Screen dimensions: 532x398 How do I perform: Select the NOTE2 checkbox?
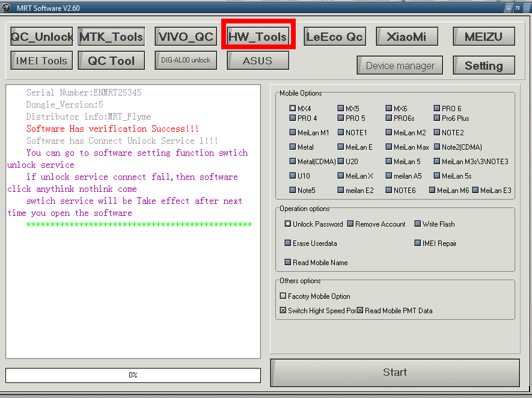pos(437,132)
